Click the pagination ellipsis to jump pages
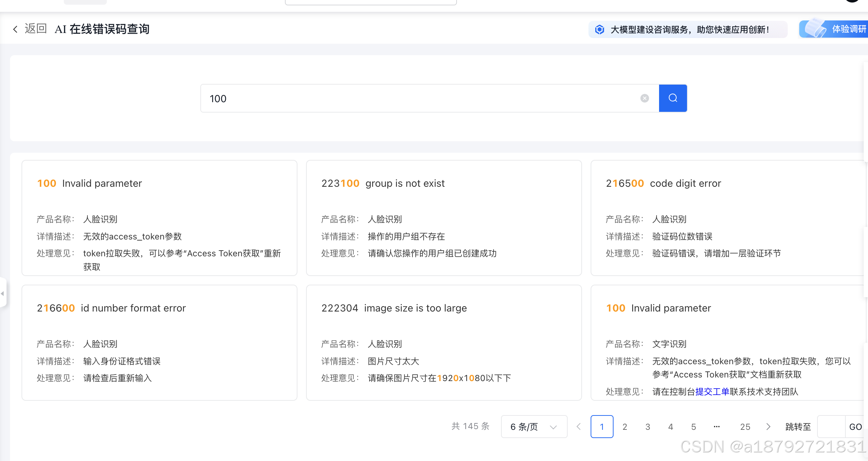 click(x=717, y=427)
